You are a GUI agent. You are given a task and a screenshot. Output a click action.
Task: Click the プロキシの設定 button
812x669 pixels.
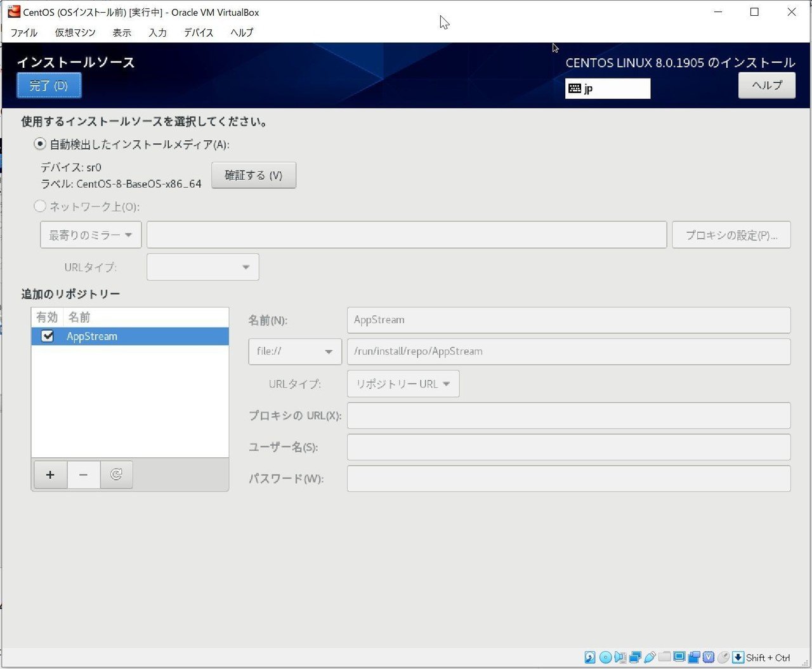(x=731, y=235)
